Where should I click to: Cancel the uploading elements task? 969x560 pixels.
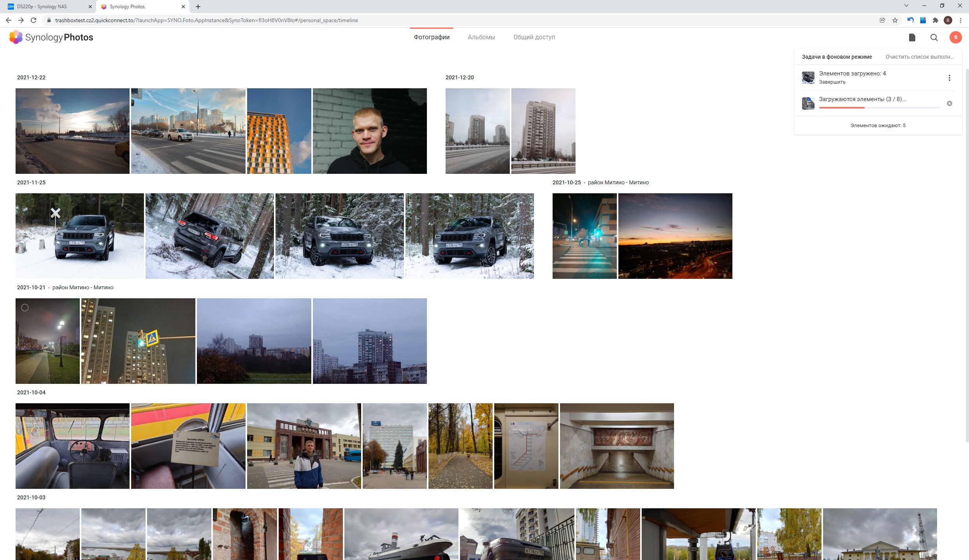[949, 103]
